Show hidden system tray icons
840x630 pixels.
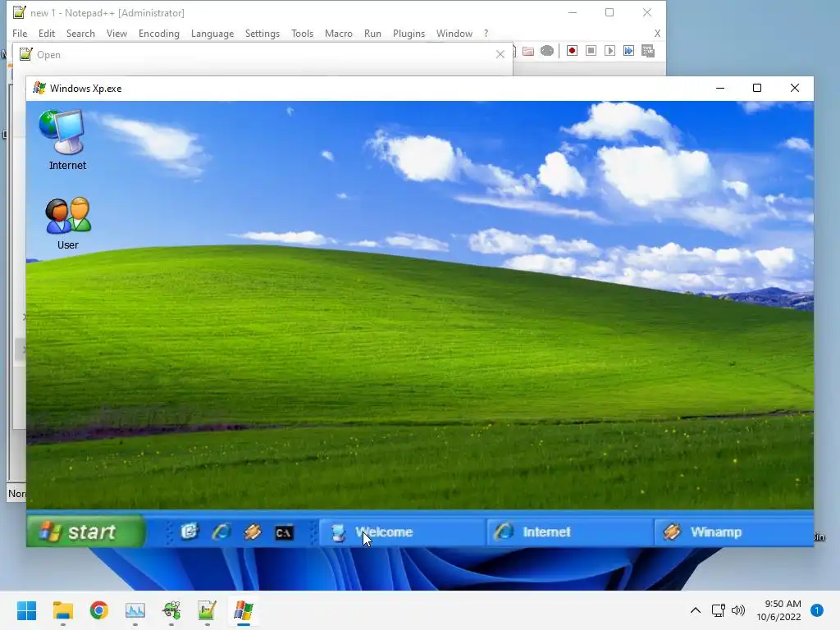point(696,610)
